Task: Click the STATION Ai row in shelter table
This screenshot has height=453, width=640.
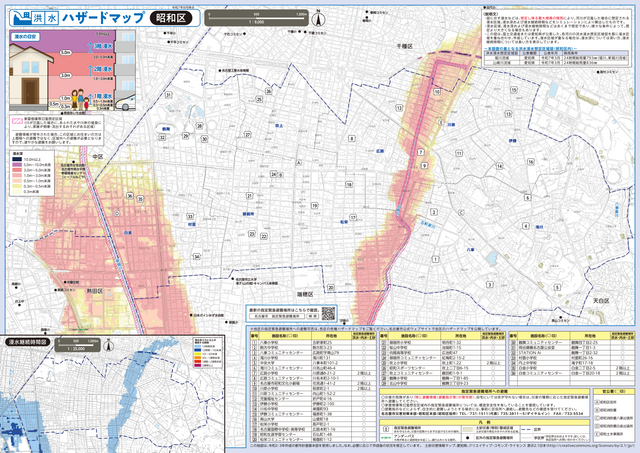Action: (572, 353)
